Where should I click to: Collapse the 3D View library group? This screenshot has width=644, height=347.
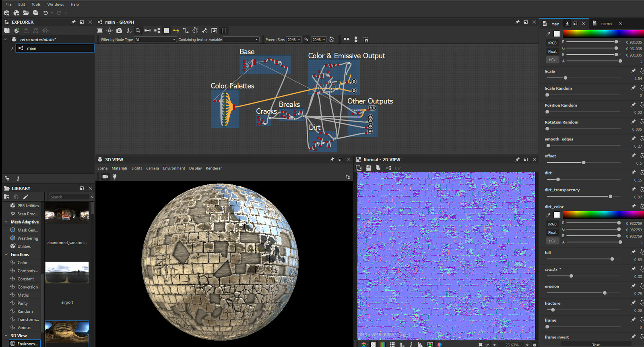(x=6, y=336)
